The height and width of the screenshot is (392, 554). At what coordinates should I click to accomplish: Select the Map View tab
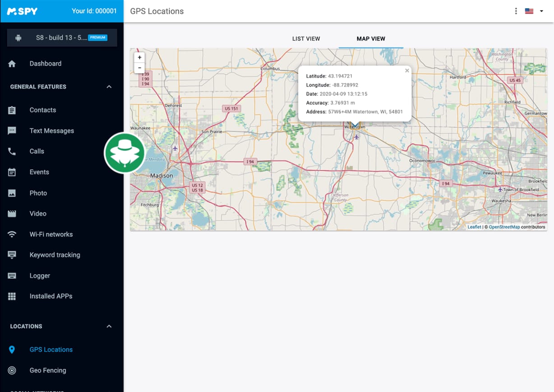pos(371,39)
